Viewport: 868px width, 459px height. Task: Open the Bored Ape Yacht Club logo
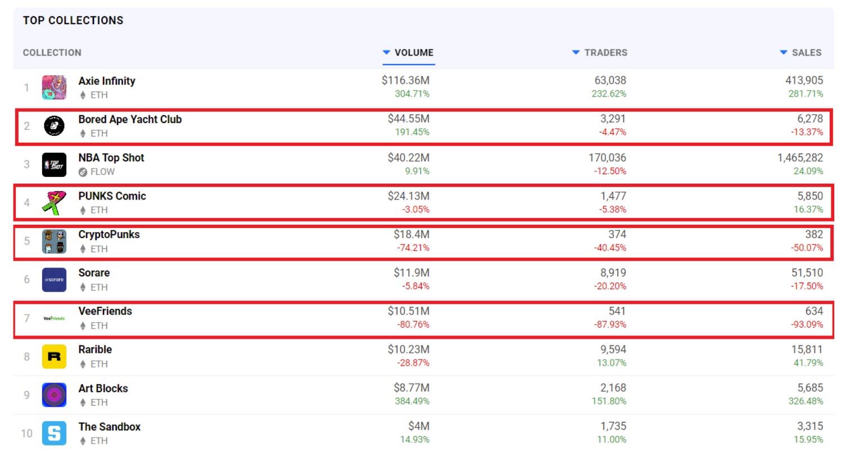click(54, 126)
